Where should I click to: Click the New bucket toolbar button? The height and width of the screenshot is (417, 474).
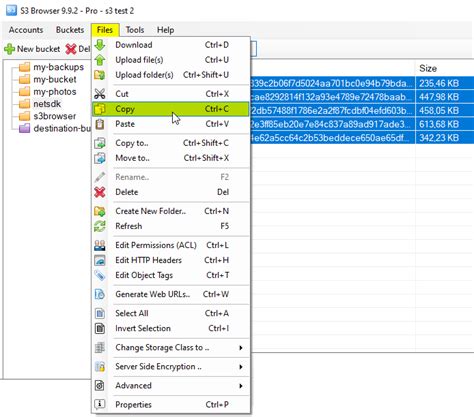click(x=32, y=49)
